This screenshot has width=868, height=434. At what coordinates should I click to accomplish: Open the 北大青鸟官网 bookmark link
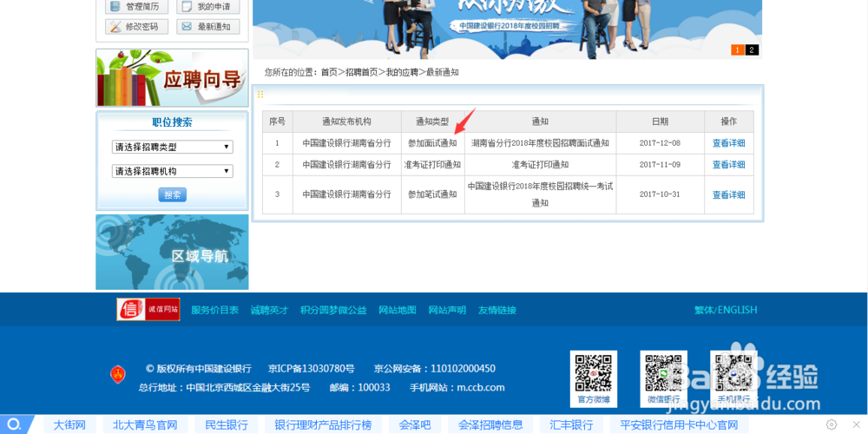[x=145, y=425]
